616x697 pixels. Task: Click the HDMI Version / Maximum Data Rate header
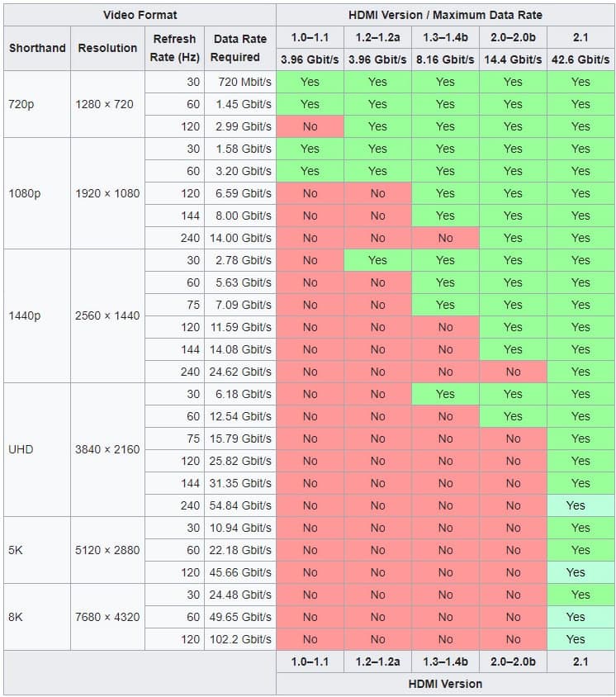point(445,15)
